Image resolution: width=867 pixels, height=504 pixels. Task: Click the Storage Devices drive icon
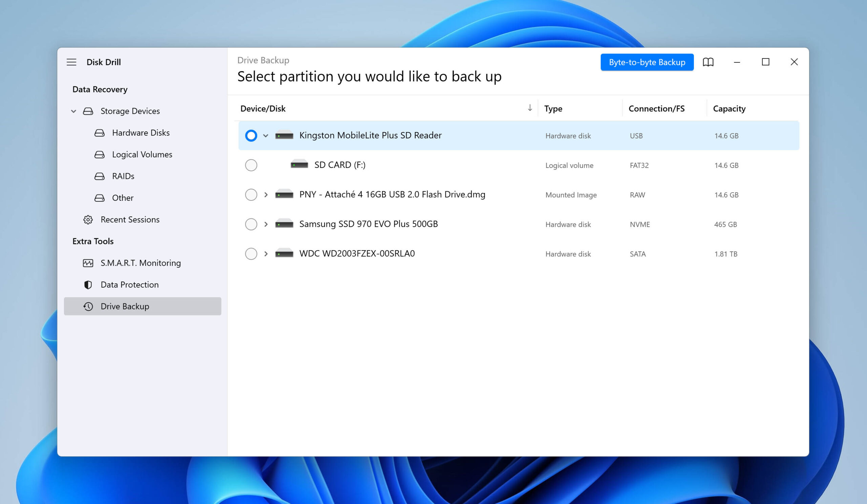(88, 111)
